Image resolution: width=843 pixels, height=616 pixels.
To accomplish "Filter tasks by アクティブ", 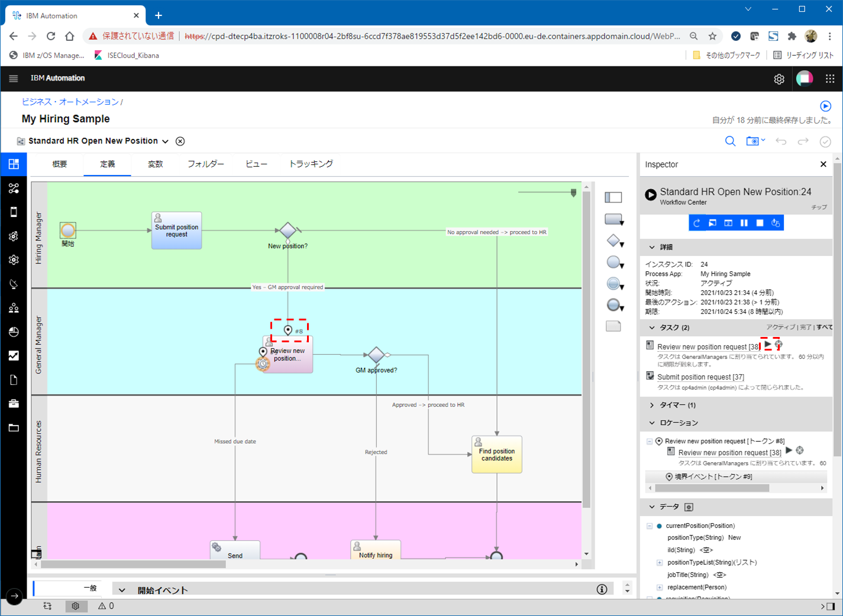I will pyautogui.click(x=781, y=328).
